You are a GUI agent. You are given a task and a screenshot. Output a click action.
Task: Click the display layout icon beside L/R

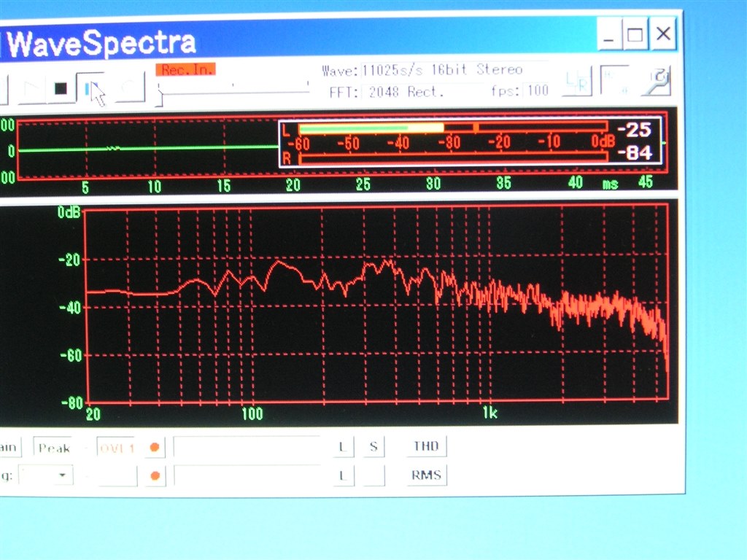(x=614, y=80)
